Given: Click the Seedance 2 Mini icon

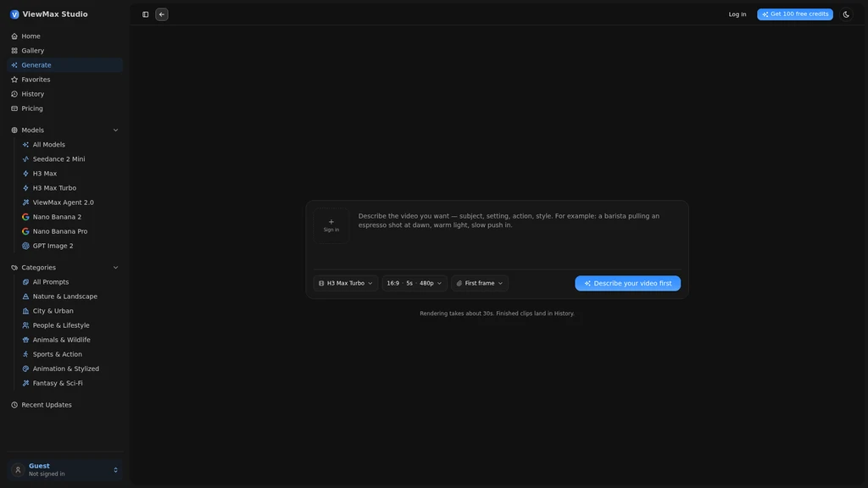Looking at the screenshot, I should pyautogui.click(x=25, y=158).
